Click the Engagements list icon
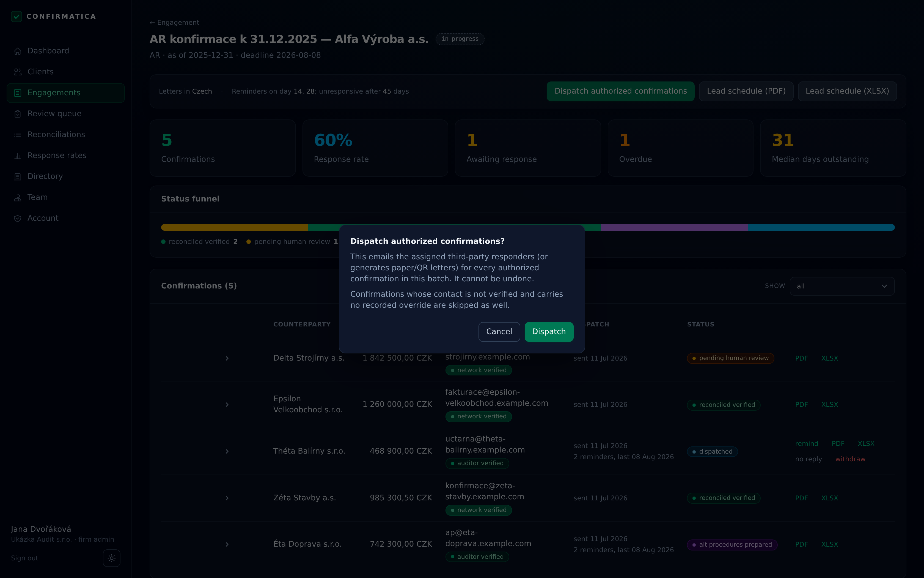Image resolution: width=924 pixels, height=578 pixels. coord(18,93)
